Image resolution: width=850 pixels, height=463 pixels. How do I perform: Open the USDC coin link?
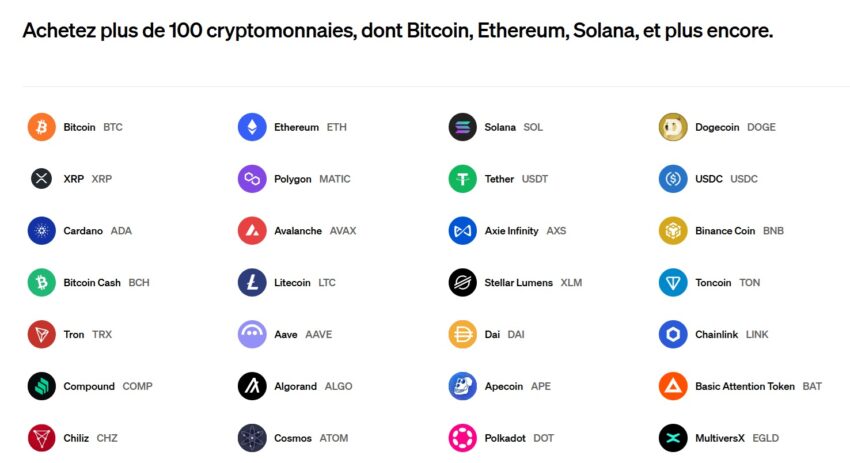point(726,179)
